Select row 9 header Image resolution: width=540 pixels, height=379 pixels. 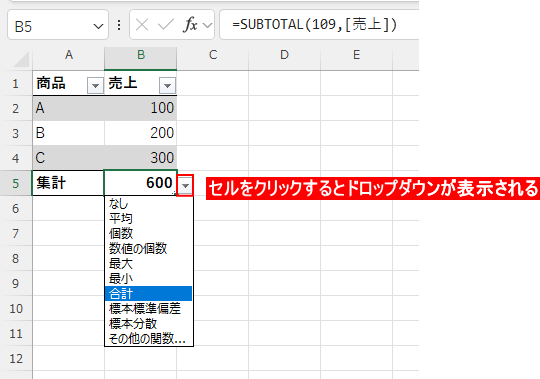[16, 283]
